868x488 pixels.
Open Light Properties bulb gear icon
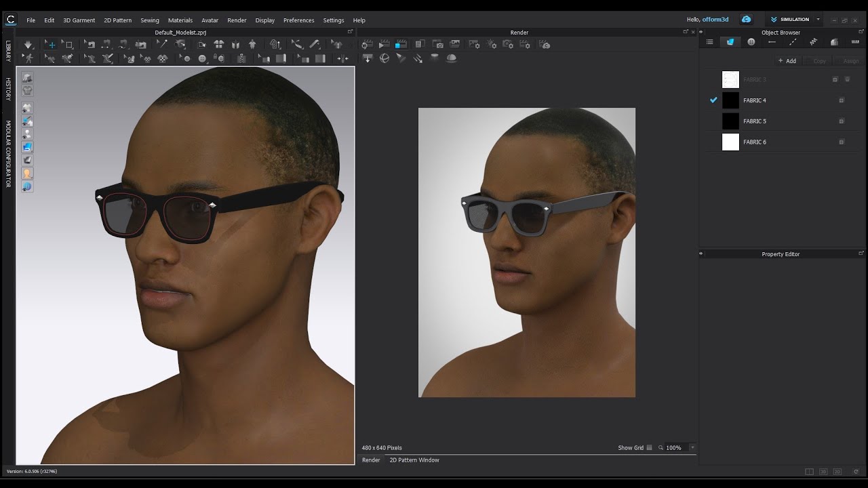coord(492,45)
